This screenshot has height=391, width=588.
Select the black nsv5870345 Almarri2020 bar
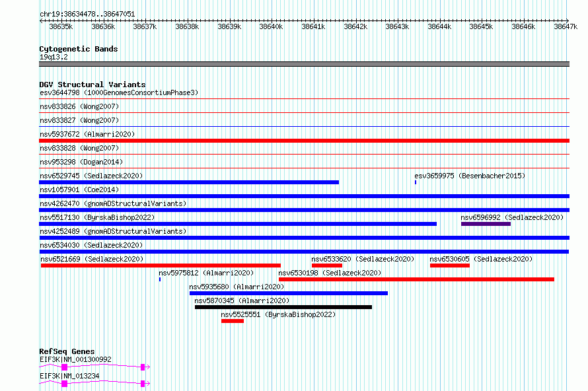(x=283, y=307)
